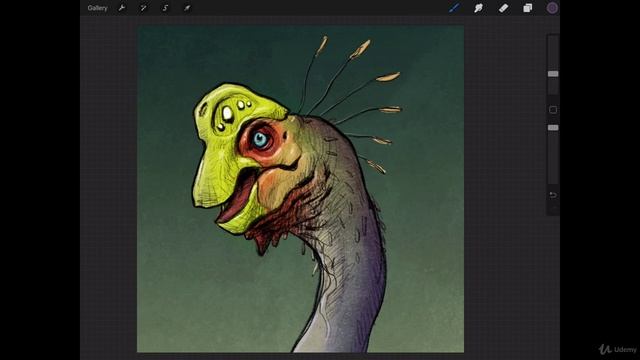
Task: Adjust the brush size slider
Action: click(x=553, y=74)
